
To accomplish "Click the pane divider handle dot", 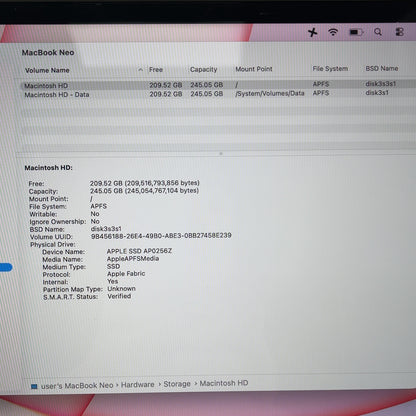I will (221, 154).
